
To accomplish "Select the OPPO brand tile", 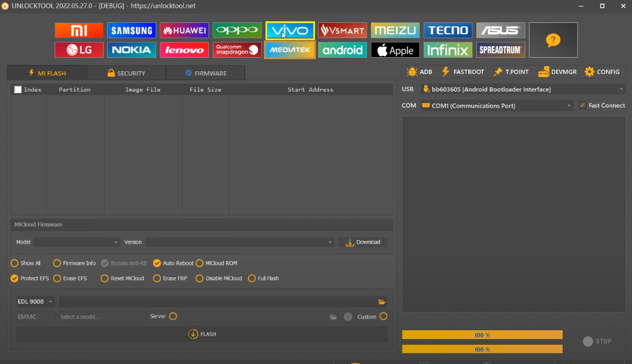I will 237,30.
